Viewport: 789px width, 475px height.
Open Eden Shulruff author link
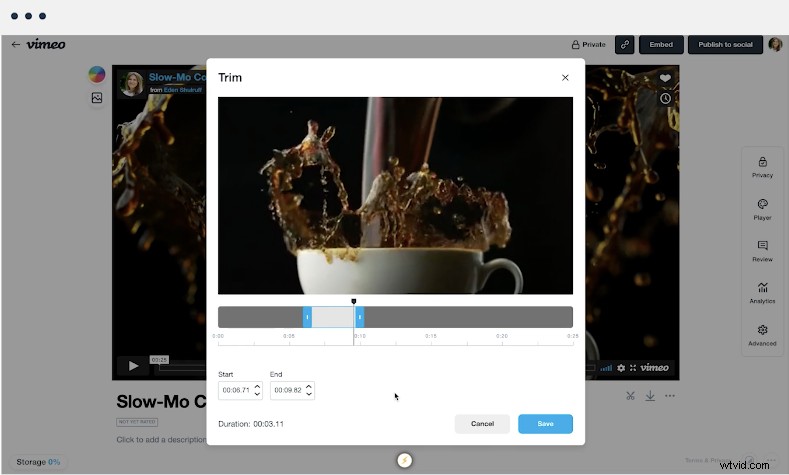(182, 90)
